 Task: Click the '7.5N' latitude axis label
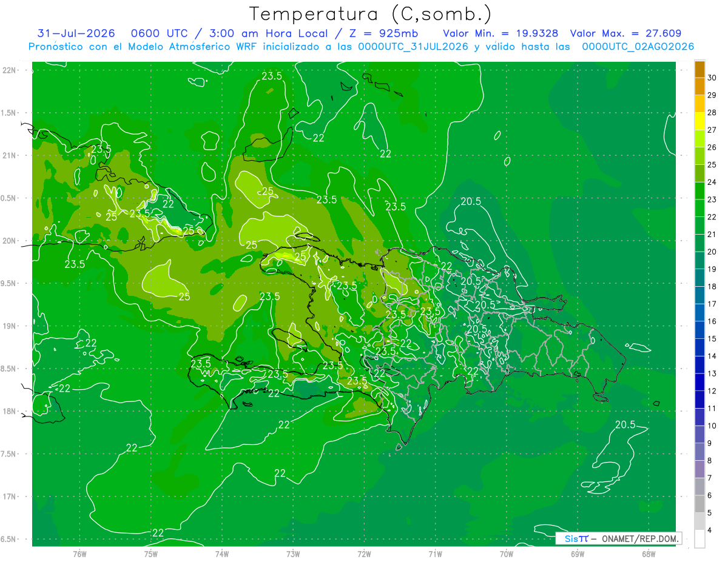click(9, 454)
